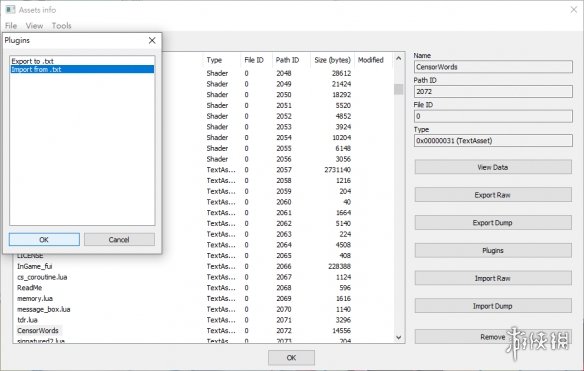
Task: Click the bottom OK button of Assets info
Action: [291, 358]
